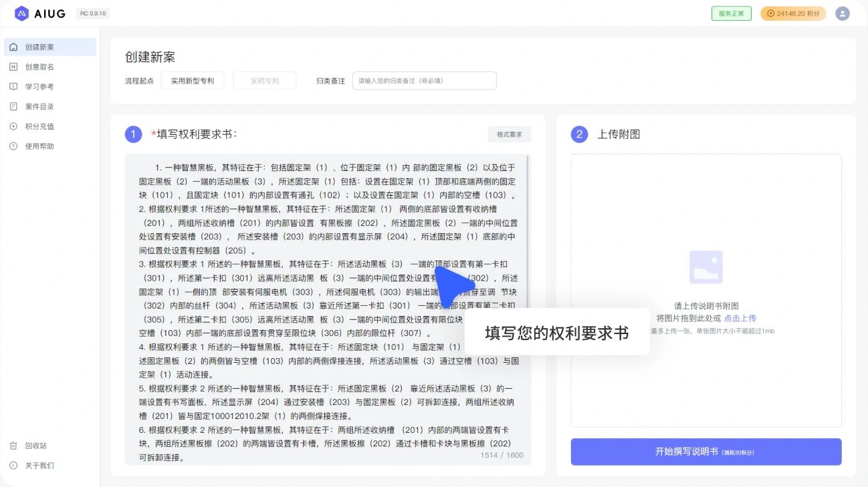Click 开始撰写说明书 button
Viewport: 868px width, 487px height.
click(706, 452)
